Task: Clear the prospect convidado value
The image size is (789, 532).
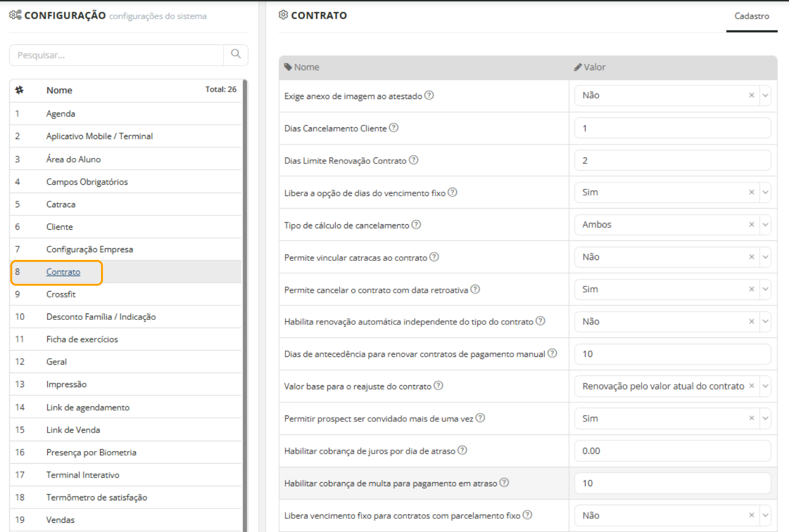Action: 751,418
